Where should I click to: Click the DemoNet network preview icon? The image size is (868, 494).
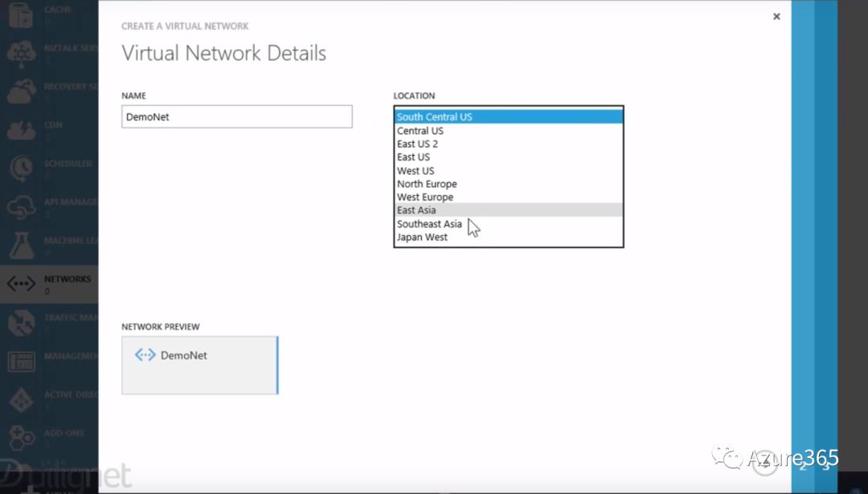click(145, 355)
